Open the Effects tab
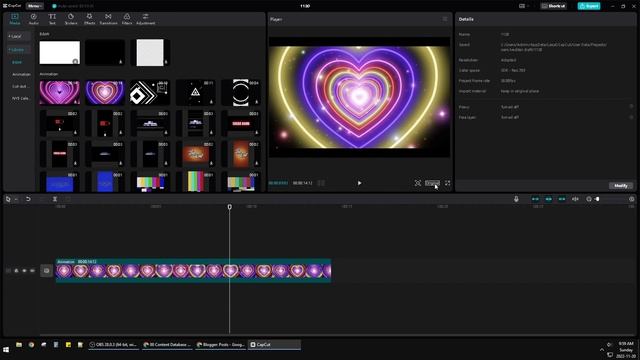Image resolution: width=640 pixels, height=360 pixels. pyautogui.click(x=89, y=19)
